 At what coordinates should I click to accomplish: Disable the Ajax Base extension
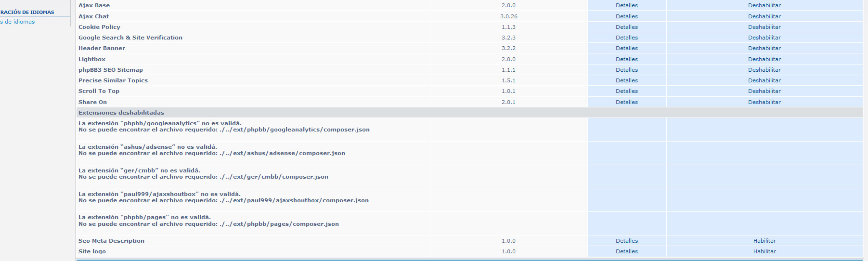(x=764, y=5)
